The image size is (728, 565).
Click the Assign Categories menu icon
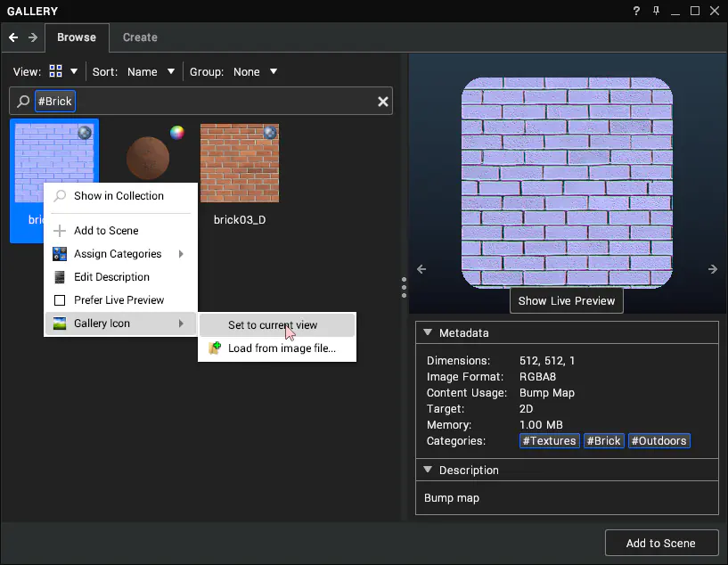pos(60,253)
